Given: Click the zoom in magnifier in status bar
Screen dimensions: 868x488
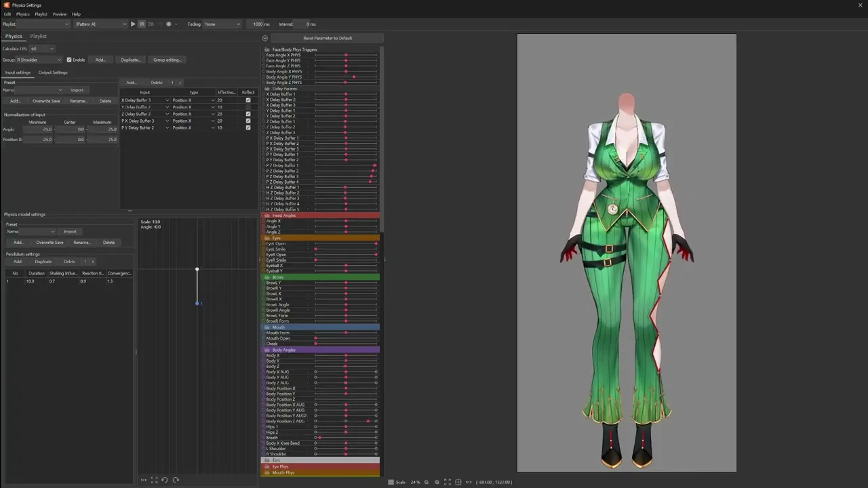Looking at the screenshot, I should tap(437, 482).
